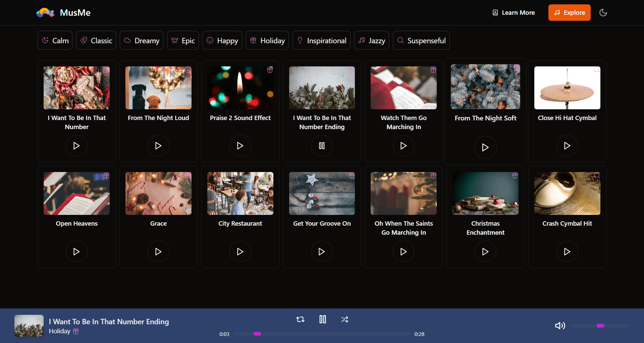Image resolution: width=644 pixels, height=343 pixels.
Task: Select the Calm category chip
Action: click(55, 40)
